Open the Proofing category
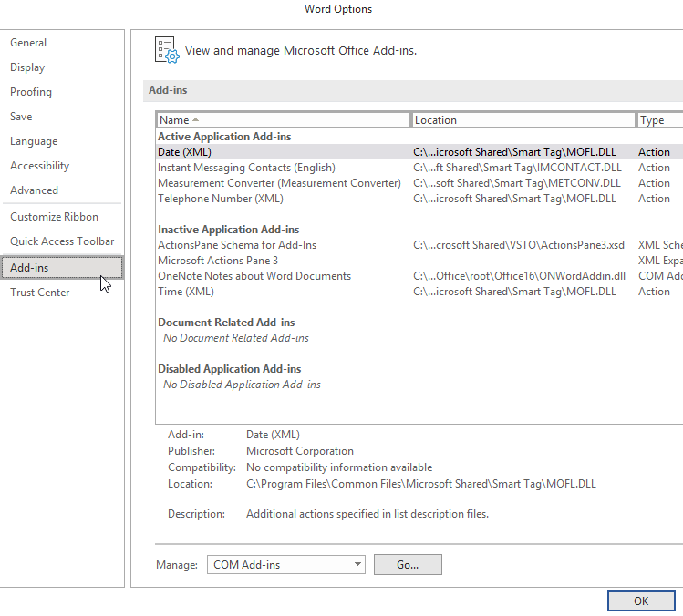 (31, 92)
